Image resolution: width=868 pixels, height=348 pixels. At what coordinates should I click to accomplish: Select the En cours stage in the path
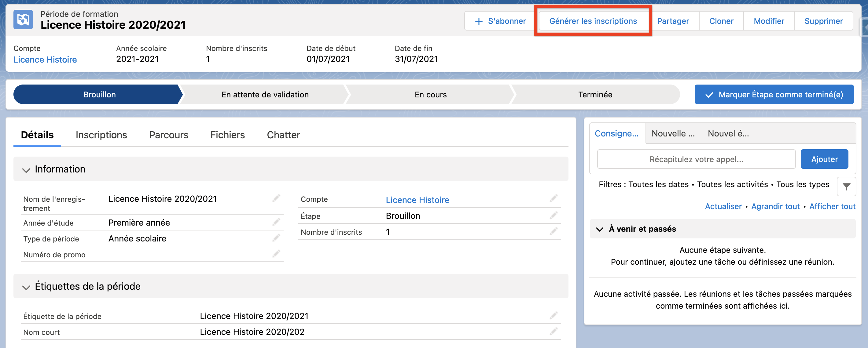[x=430, y=95]
